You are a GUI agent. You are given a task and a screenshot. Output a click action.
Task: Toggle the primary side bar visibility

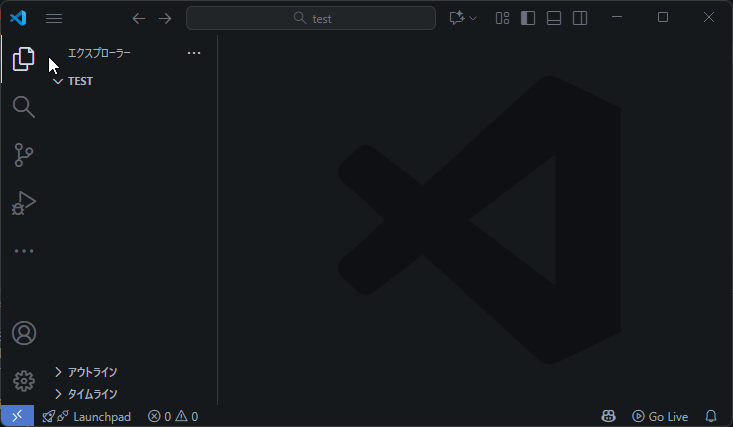click(528, 18)
